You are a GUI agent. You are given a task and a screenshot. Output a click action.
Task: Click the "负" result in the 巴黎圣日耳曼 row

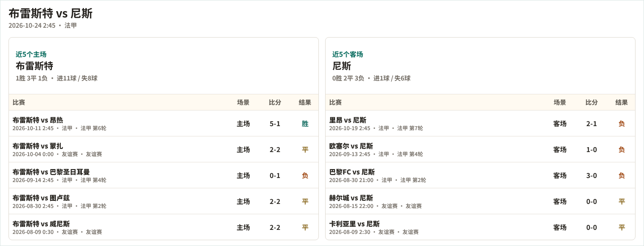[305, 175]
